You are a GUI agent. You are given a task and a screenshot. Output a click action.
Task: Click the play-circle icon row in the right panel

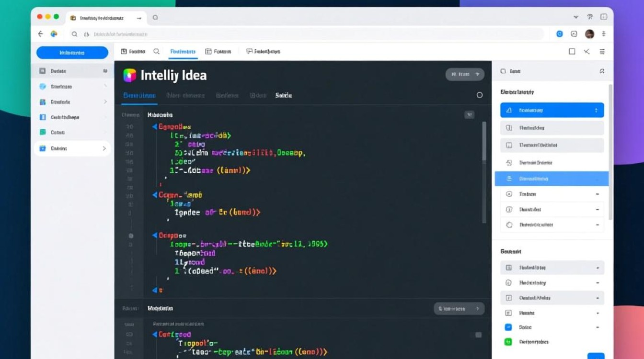552,194
